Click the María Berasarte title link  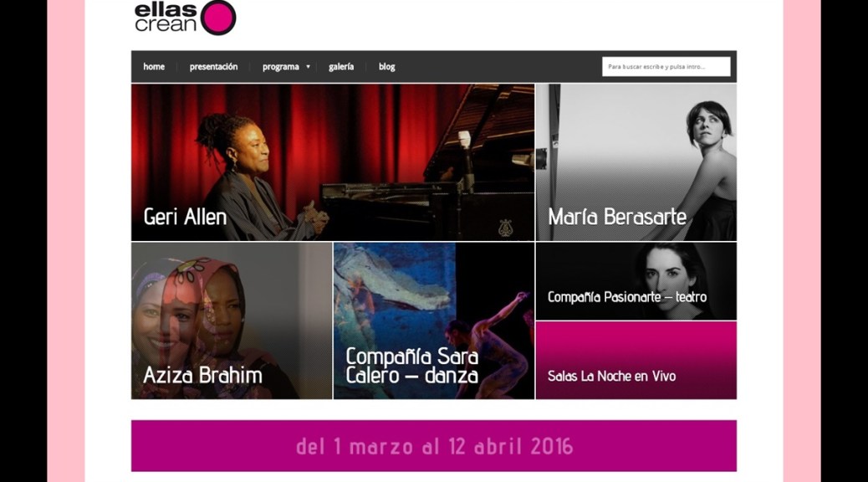coord(617,217)
